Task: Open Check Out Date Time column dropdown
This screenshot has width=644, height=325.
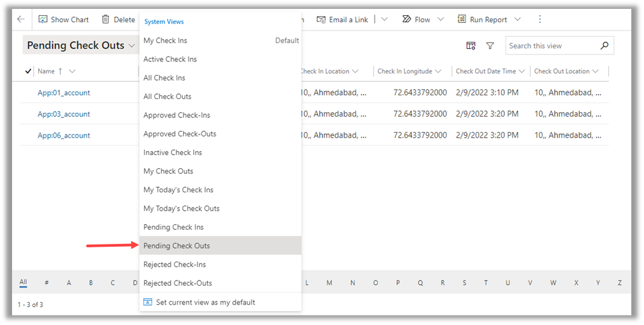Action: [522, 71]
